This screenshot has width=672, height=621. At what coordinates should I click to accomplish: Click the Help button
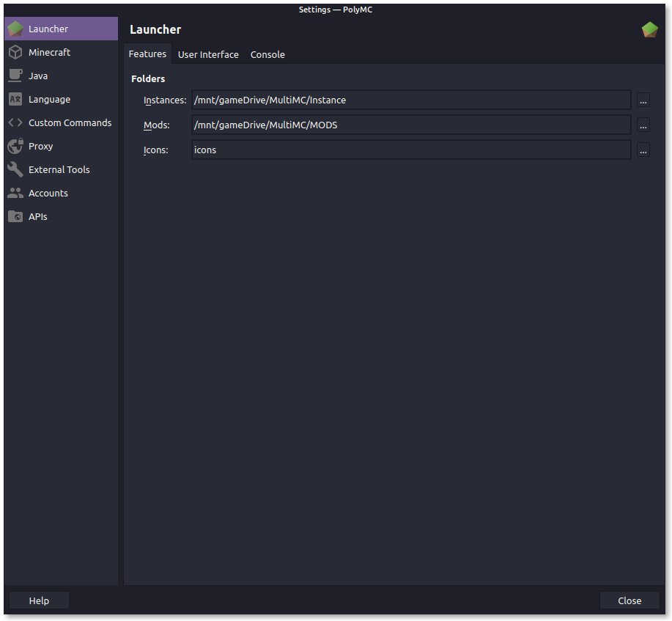tap(38, 600)
